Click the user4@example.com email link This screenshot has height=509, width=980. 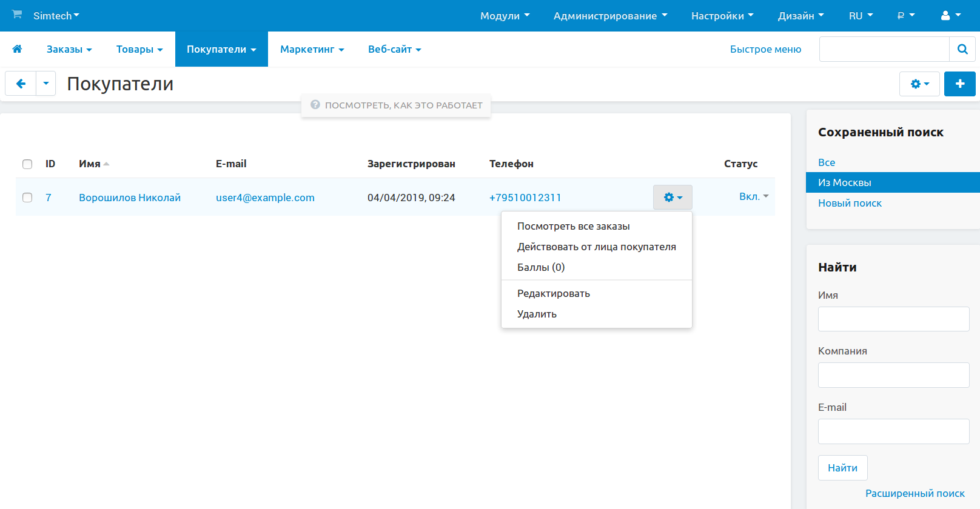pyautogui.click(x=265, y=198)
